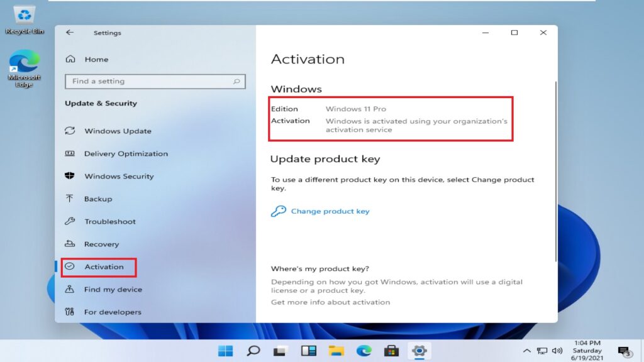Click the Settings window vertical scrollbar
The image size is (644, 362).
[x=556, y=171]
